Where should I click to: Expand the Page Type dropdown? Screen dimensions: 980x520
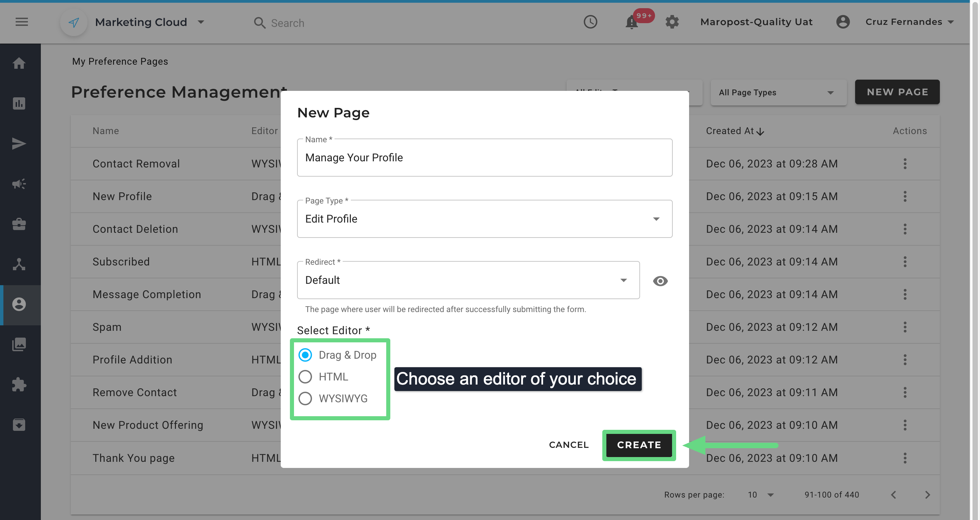tap(484, 219)
